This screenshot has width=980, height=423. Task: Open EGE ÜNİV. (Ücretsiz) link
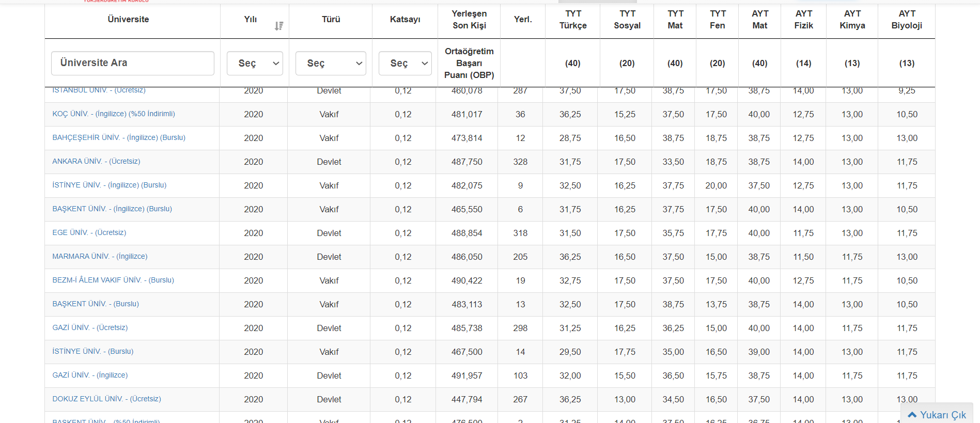(89, 232)
